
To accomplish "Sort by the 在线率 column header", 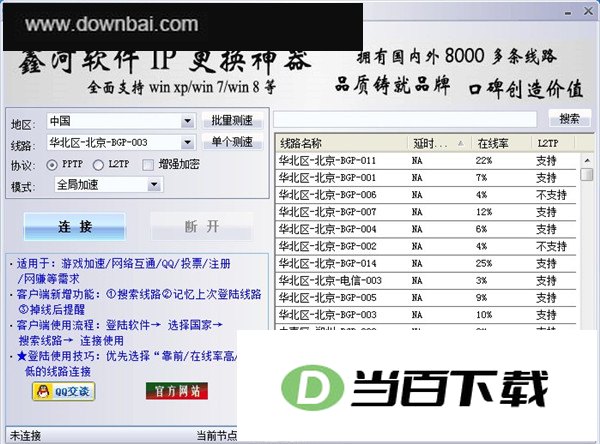I will (501, 144).
